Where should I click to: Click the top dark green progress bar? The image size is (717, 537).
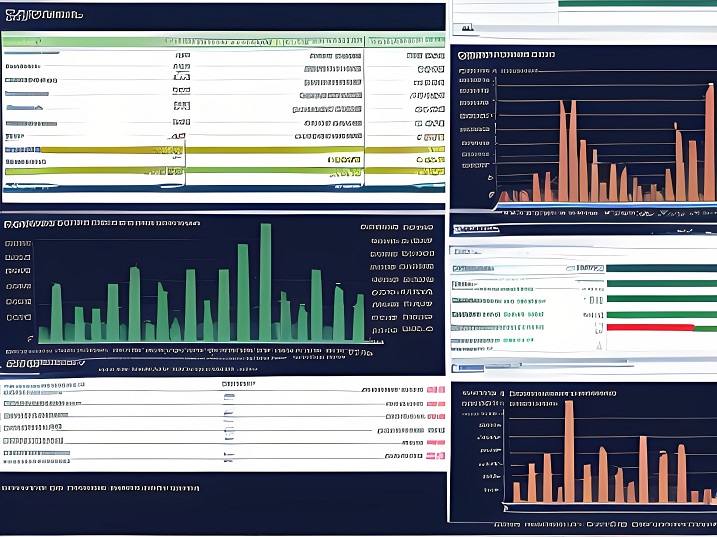(661, 268)
